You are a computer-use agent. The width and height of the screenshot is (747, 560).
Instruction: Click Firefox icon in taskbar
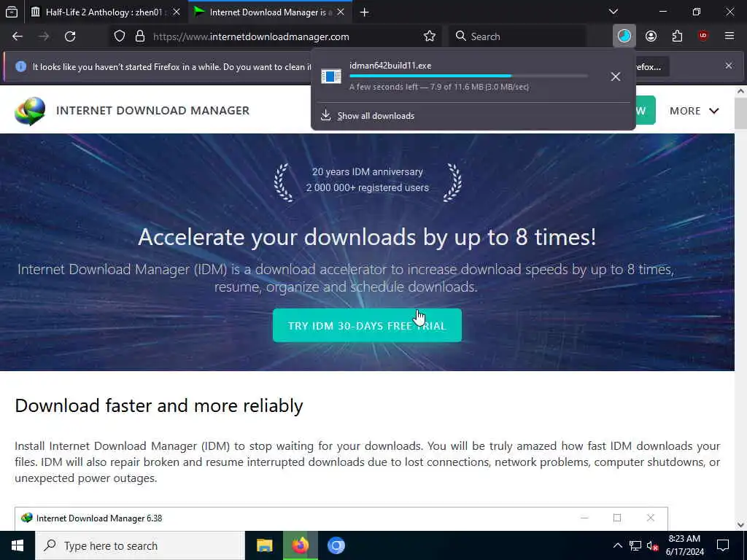coord(300,545)
